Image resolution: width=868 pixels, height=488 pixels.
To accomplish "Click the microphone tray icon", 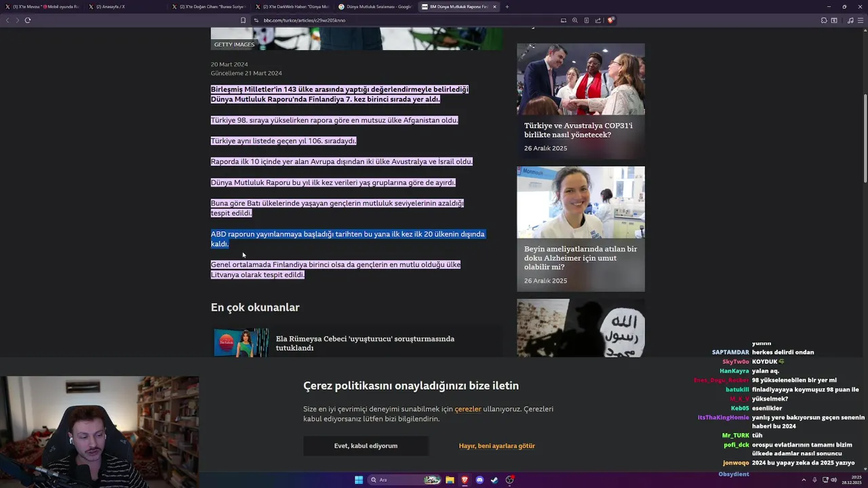I will (x=814, y=480).
